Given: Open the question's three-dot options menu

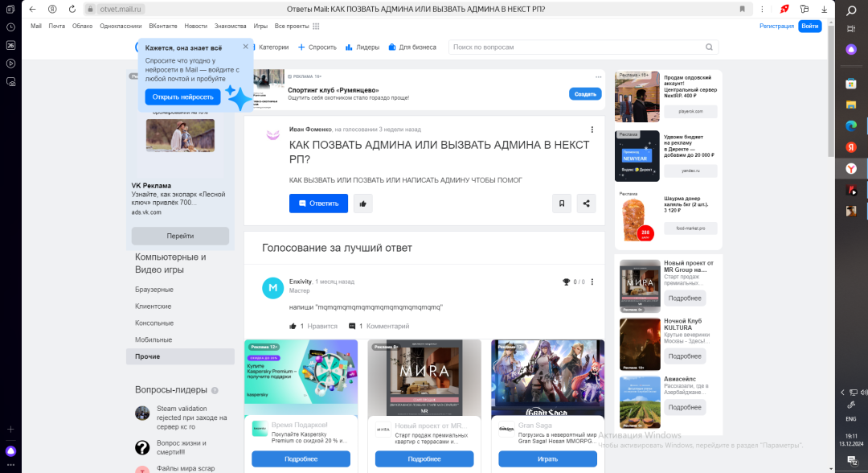Looking at the screenshot, I should (592, 130).
